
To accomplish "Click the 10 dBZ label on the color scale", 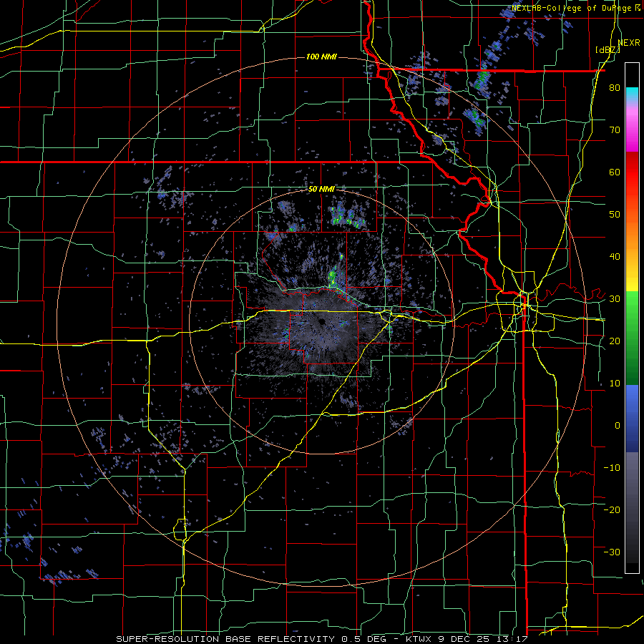I will click(615, 384).
